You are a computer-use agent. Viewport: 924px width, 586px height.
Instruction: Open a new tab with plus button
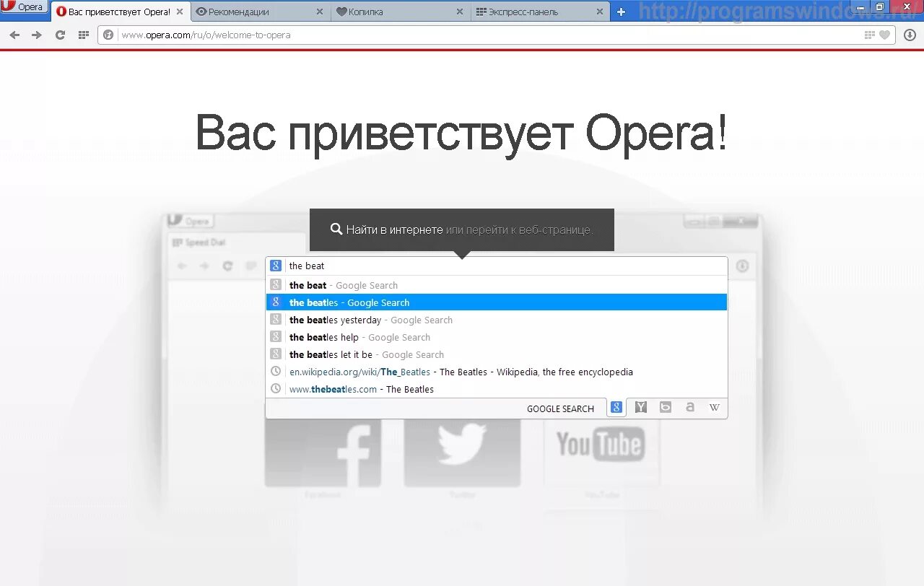tap(621, 12)
